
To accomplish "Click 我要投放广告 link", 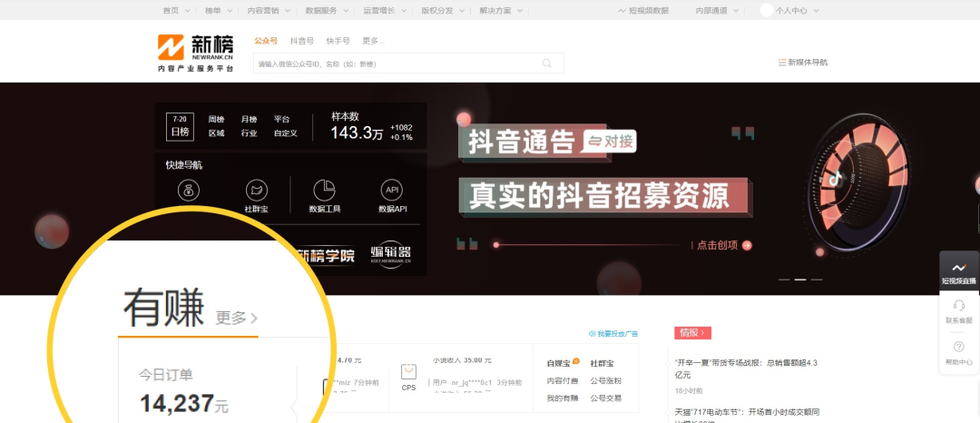I will 613,334.
